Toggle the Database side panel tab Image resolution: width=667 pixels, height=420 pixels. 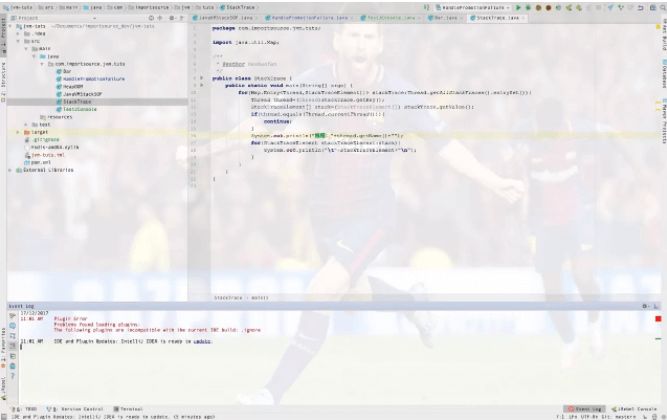pyautogui.click(x=664, y=73)
